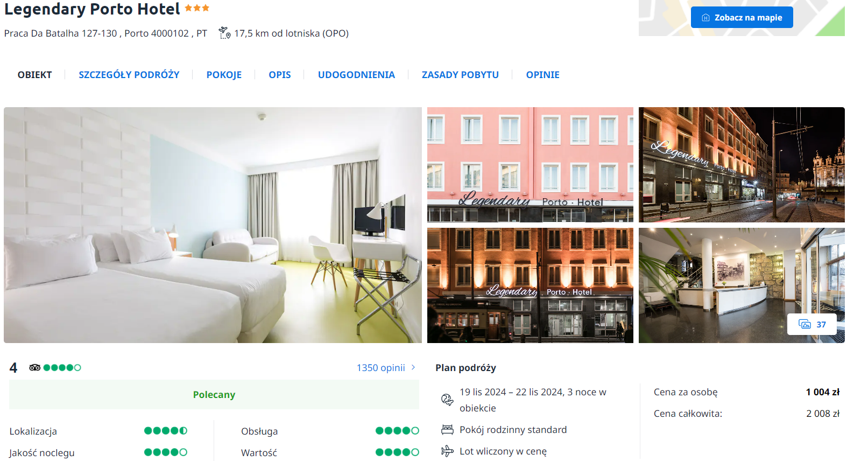
Task: Click the 19 lis 2024 – 22 lis 2024 dates
Action: pyautogui.click(x=510, y=392)
